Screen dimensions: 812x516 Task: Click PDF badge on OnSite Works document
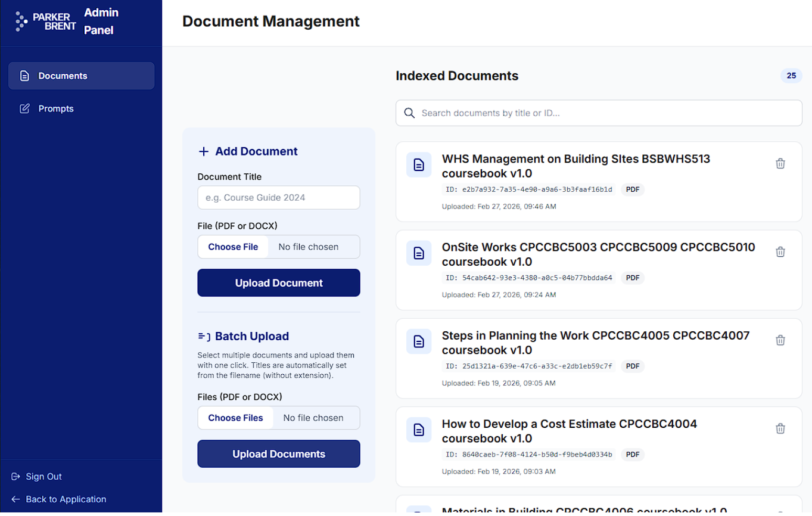click(633, 278)
